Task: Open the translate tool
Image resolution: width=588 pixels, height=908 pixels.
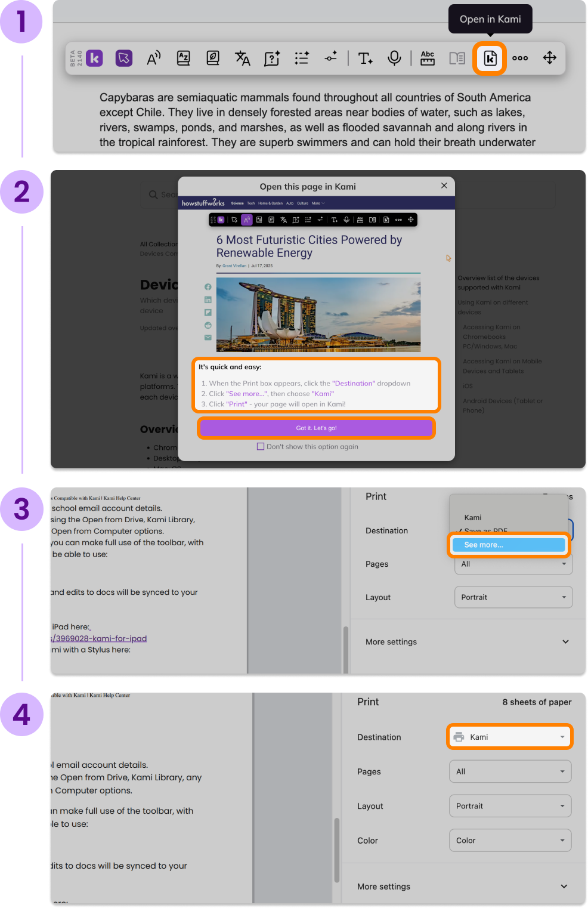Action: (x=242, y=58)
